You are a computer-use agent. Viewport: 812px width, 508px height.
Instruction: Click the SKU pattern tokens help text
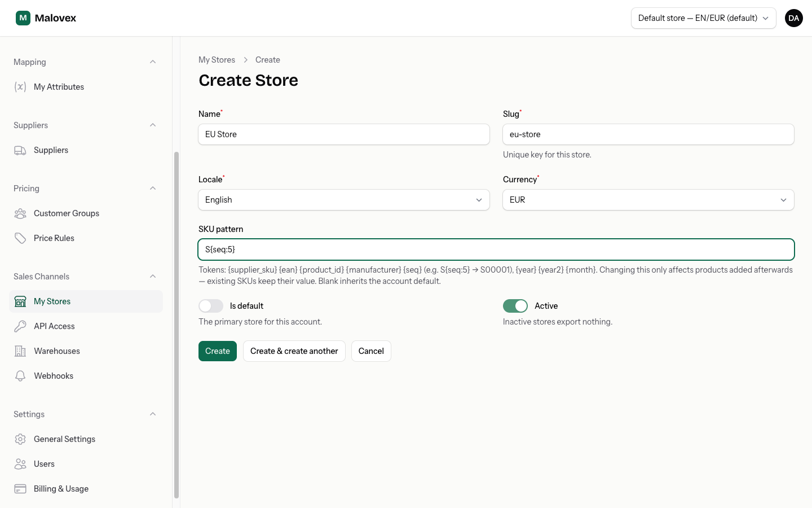pos(496,275)
